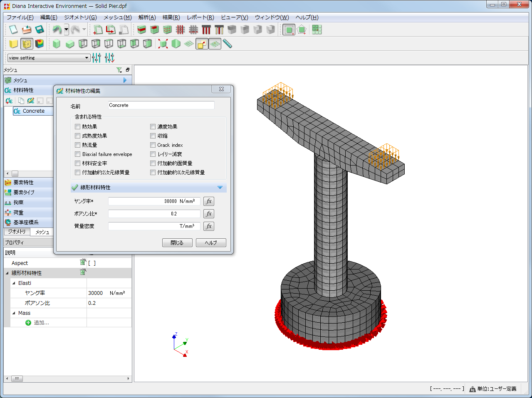Collapse the Elasti tree node
Viewport: 532px width, 398px height.
pos(14,283)
